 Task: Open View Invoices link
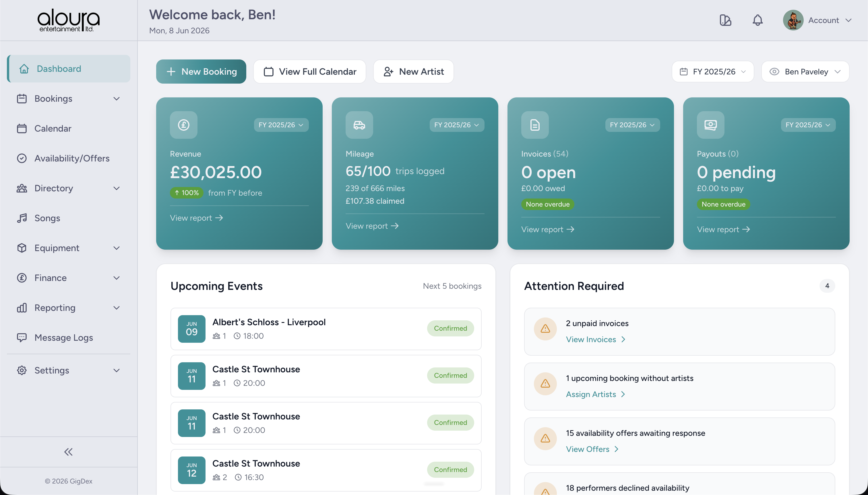[595, 339]
